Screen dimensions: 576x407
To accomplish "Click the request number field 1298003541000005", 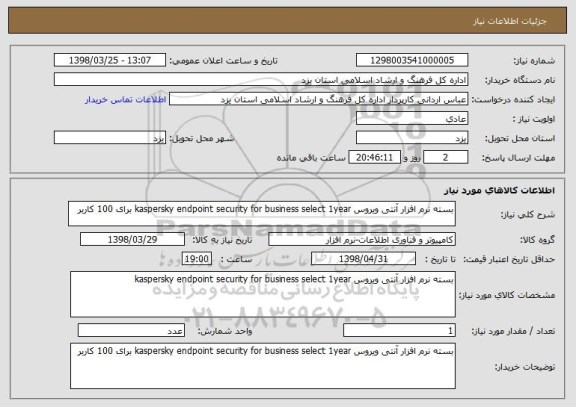I will click(x=412, y=60).
